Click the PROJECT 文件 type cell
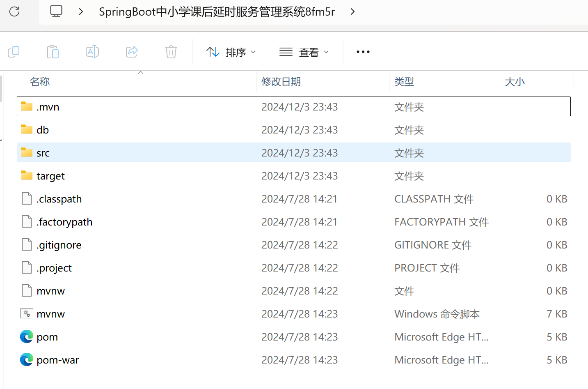Image resolution: width=588 pixels, height=389 pixels. click(427, 268)
